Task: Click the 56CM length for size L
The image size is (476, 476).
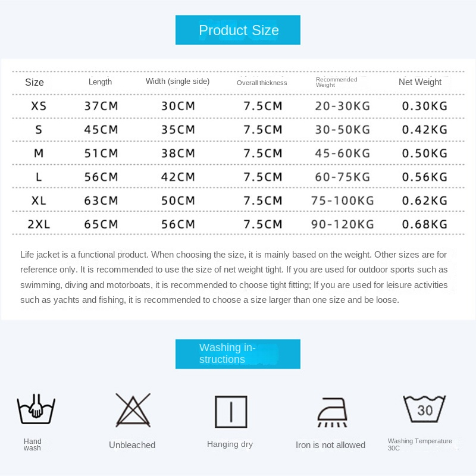Action: (x=101, y=177)
